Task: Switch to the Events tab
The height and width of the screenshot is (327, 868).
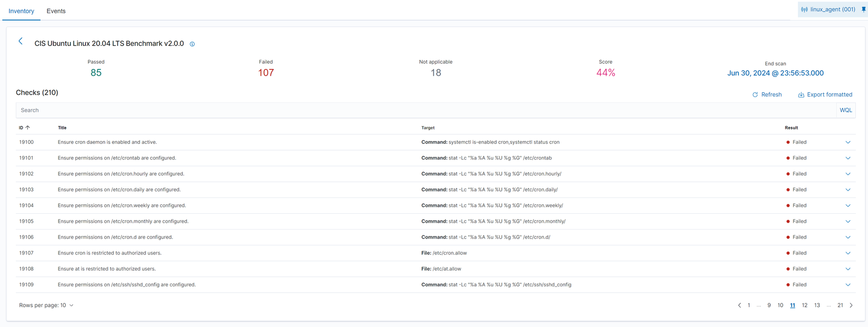Action: click(x=56, y=11)
